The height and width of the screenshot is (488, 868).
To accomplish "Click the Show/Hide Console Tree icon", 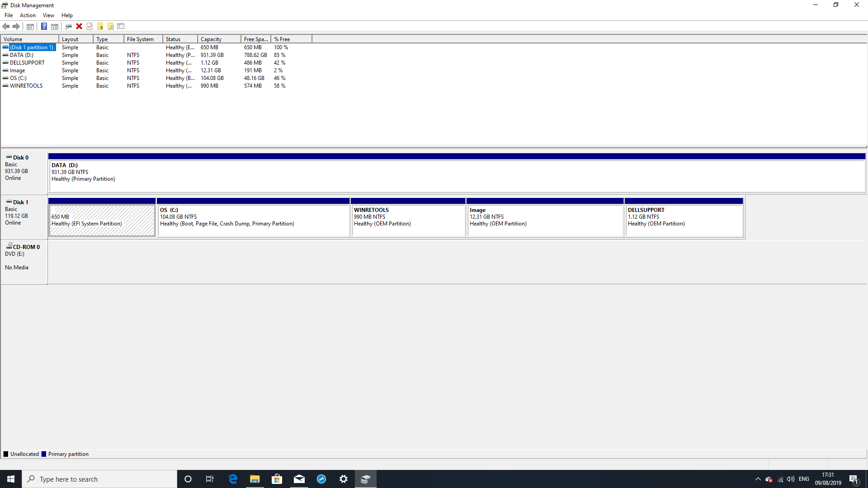I will [x=30, y=26].
